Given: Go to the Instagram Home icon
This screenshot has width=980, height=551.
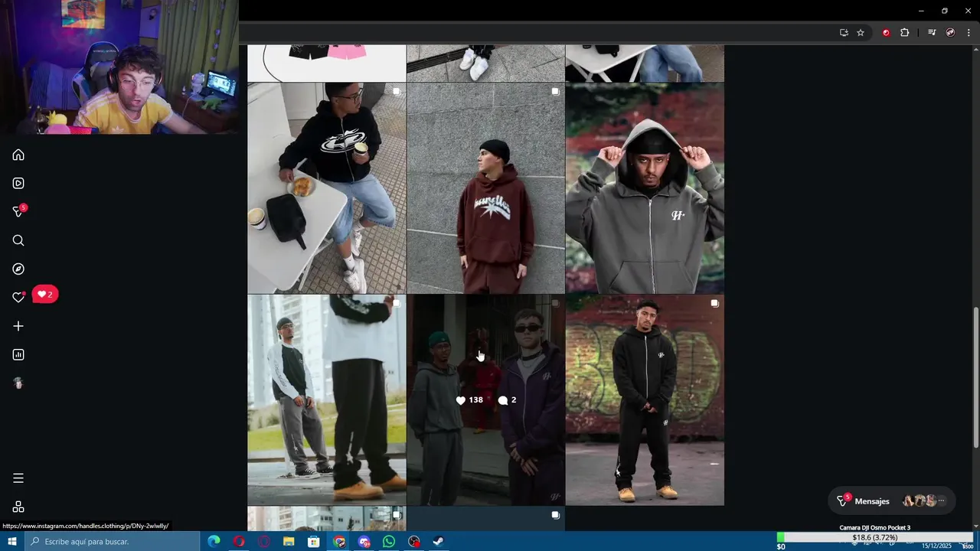Looking at the screenshot, I should tap(18, 155).
